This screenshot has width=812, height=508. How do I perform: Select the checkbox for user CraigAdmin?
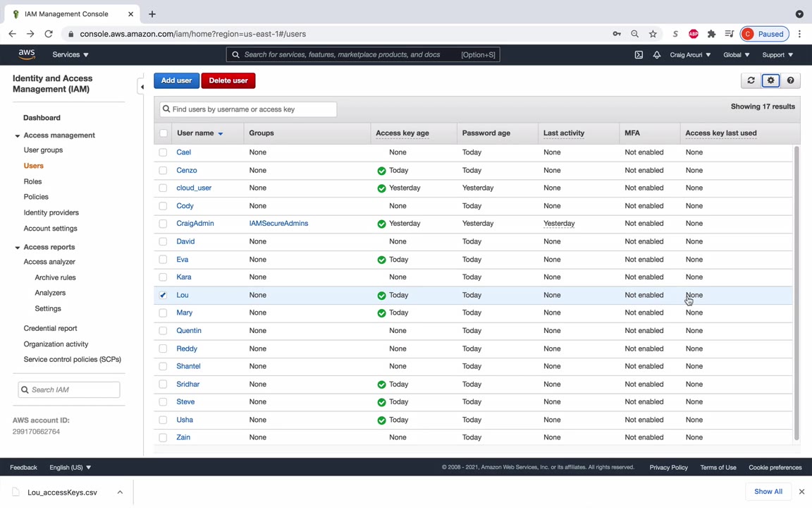(x=163, y=224)
